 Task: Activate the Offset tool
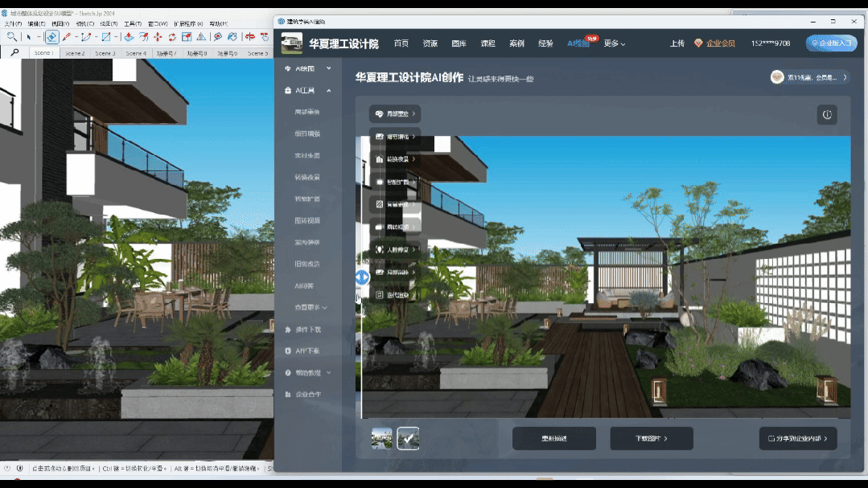(x=144, y=37)
